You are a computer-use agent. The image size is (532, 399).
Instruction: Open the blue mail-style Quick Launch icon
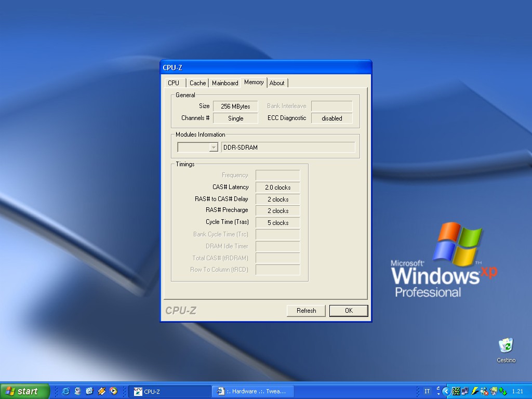coord(89,391)
